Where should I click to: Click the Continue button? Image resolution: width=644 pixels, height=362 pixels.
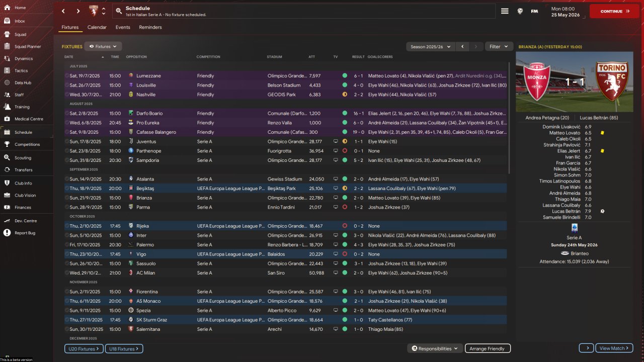coord(614,11)
